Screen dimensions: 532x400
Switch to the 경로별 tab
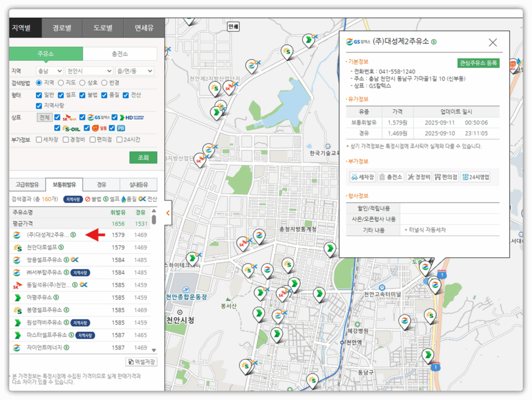coord(62,28)
